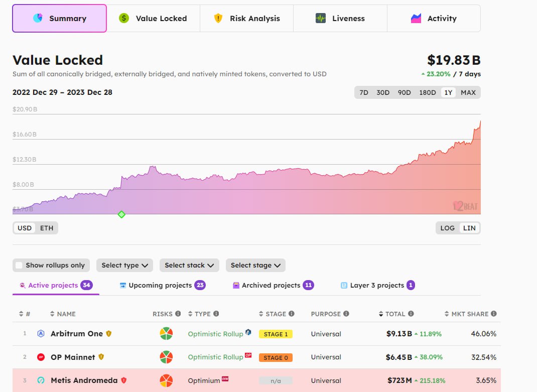Select the 7D time range
This screenshot has width=537, height=392.
pos(364,92)
